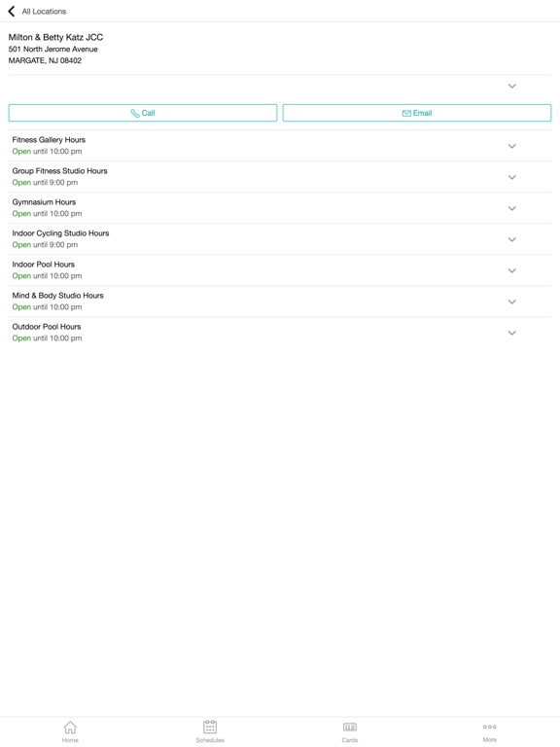Viewport: 560px width, 747px height.
Task: Open the Home tab
Action: [70, 731]
